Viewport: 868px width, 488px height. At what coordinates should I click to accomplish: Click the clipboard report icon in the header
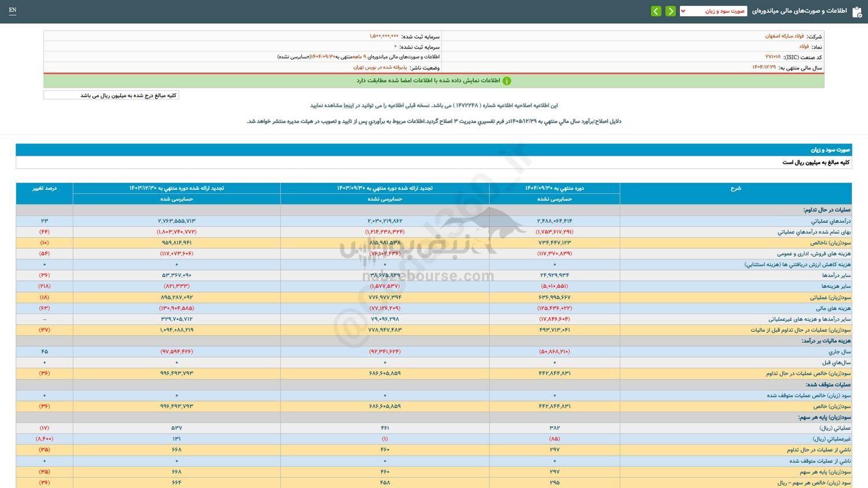click(x=858, y=10)
